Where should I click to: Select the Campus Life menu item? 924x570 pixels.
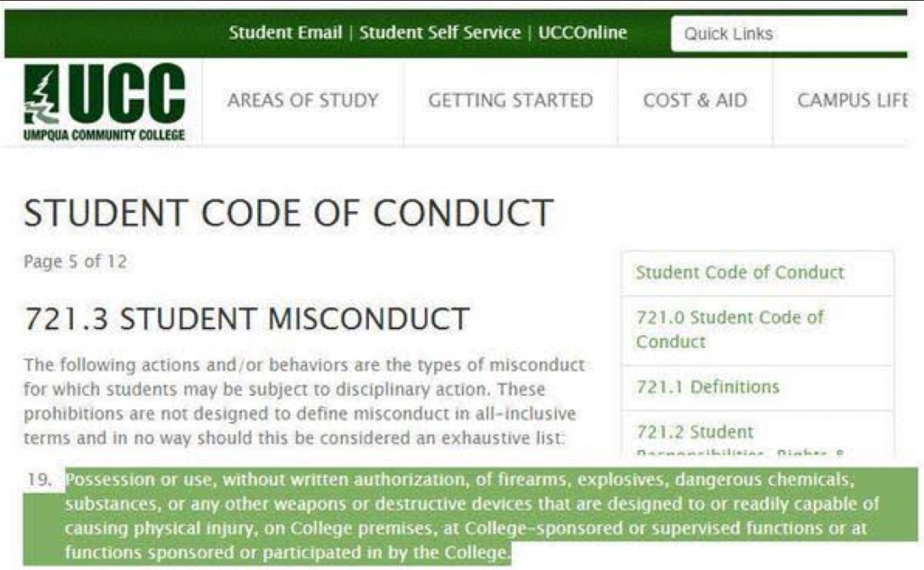point(852,100)
